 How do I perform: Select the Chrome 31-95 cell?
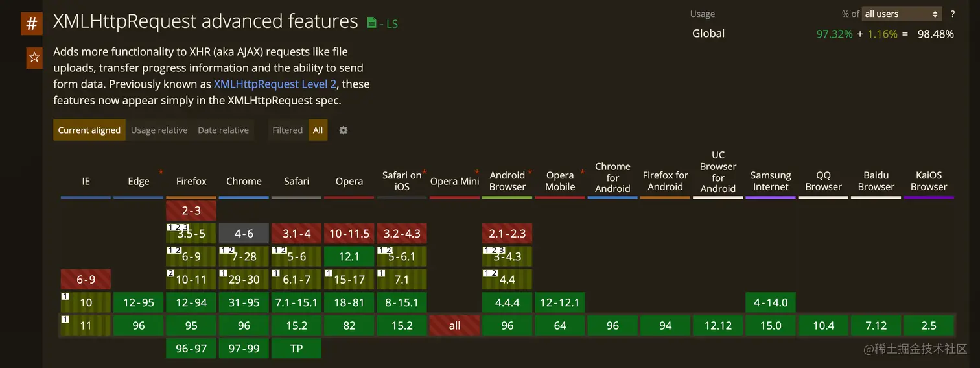(244, 302)
